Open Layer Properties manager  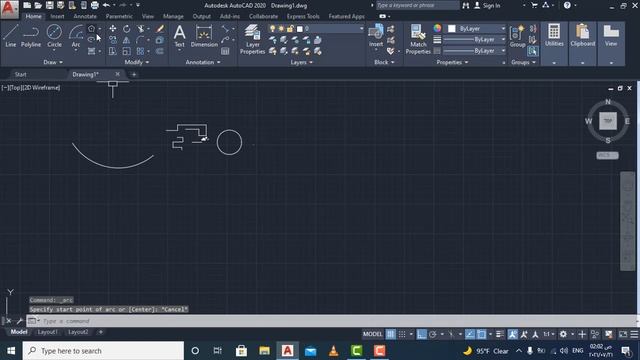[x=252, y=39]
